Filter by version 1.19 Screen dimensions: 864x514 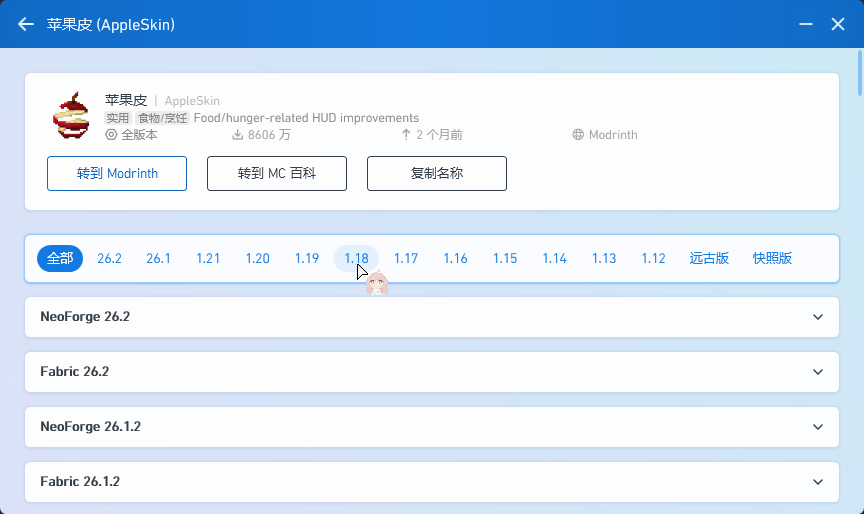(307, 258)
